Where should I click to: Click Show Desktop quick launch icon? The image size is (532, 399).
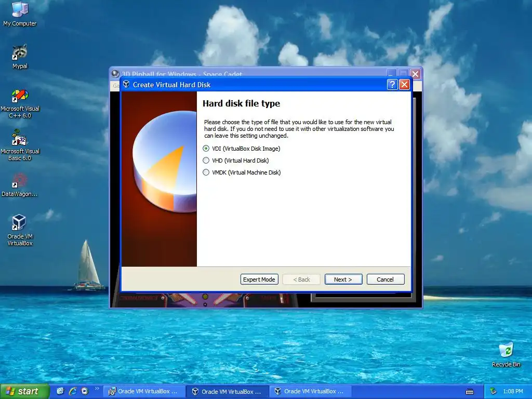click(x=60, y=391)
